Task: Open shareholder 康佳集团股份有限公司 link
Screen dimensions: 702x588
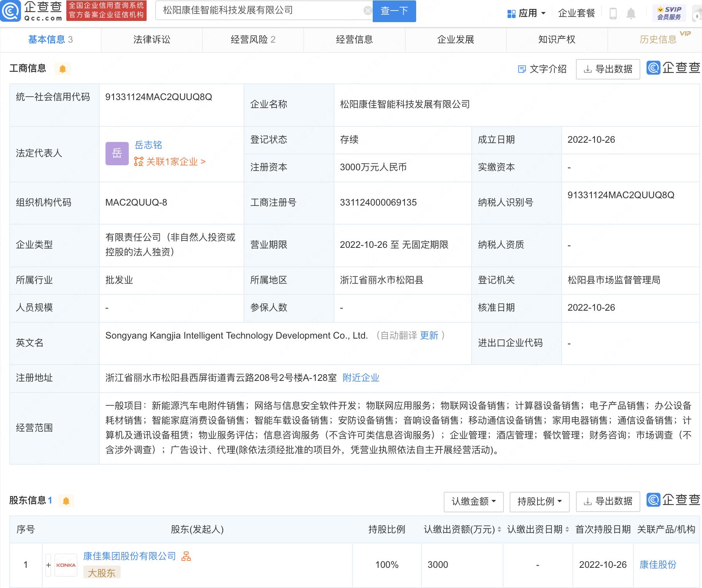Action: coord(130,556)
